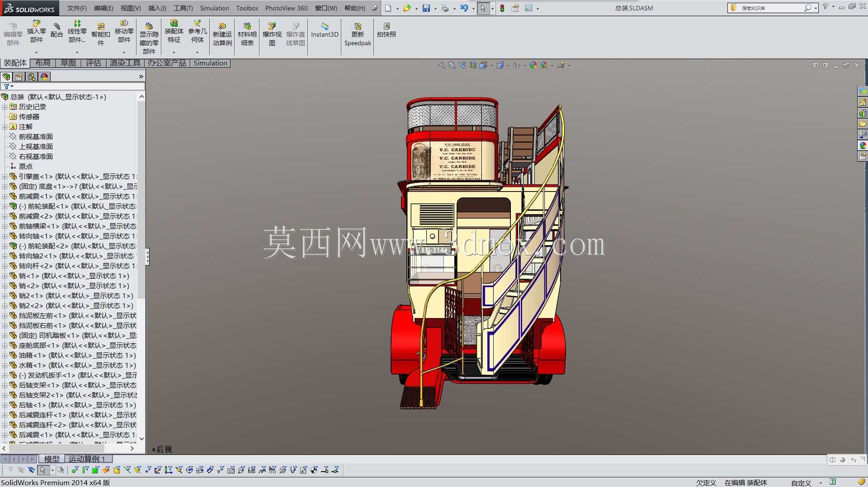Open the ConfigurationManager tab icon in feature panel
The height and width of the screenshot is (487, 868).
[32, 77]
